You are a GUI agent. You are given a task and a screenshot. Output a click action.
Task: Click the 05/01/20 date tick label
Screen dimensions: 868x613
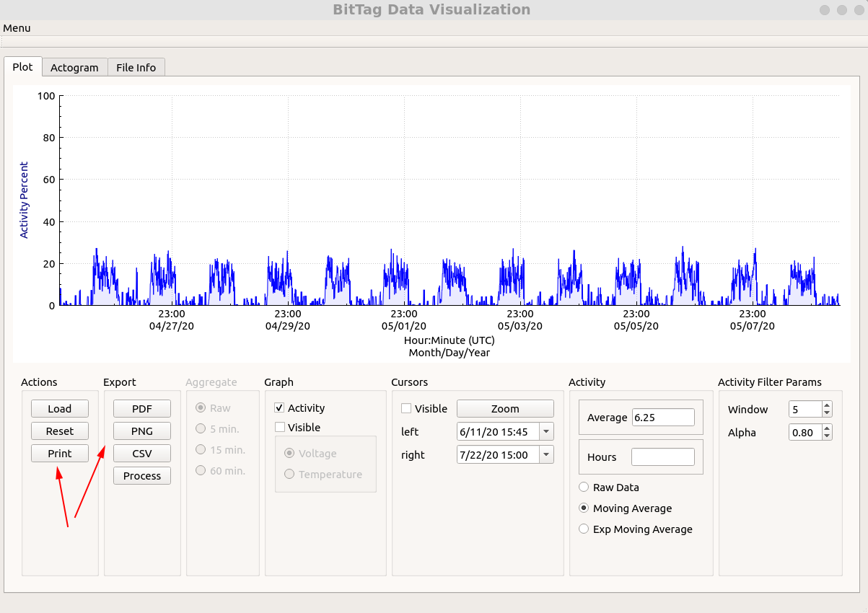pos(404,326)
